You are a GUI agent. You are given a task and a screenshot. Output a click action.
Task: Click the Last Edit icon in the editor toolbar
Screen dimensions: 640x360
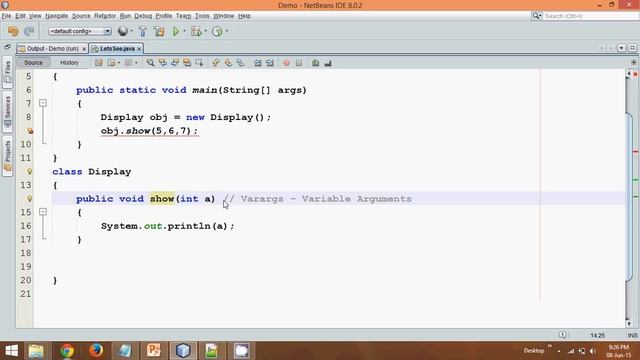coord(99,63)
